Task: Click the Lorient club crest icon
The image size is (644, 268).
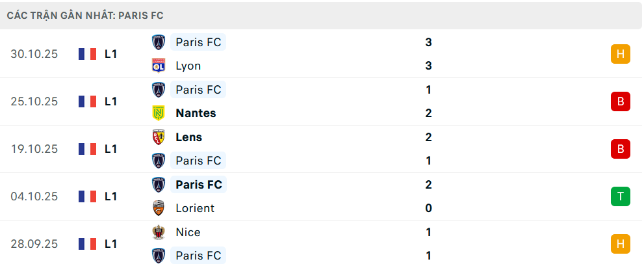Action: point(158,208)
